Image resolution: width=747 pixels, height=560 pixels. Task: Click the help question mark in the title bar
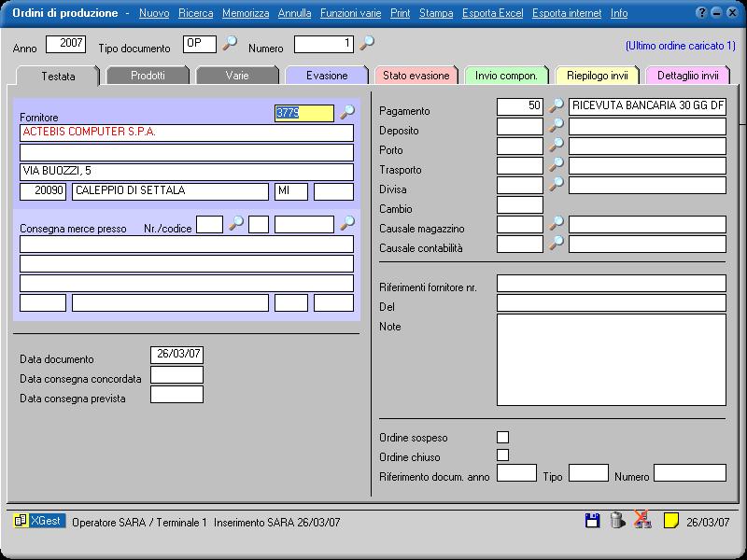(x=701, y=13)
